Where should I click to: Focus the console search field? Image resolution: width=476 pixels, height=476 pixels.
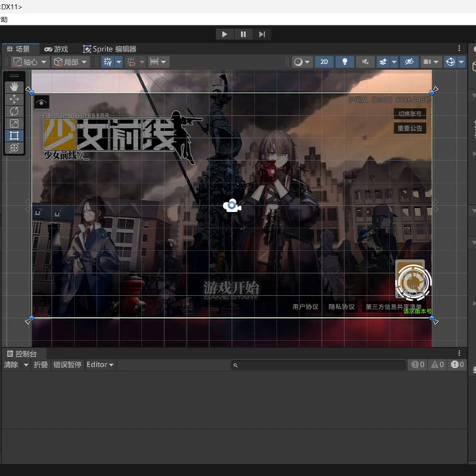pos(318,365)
